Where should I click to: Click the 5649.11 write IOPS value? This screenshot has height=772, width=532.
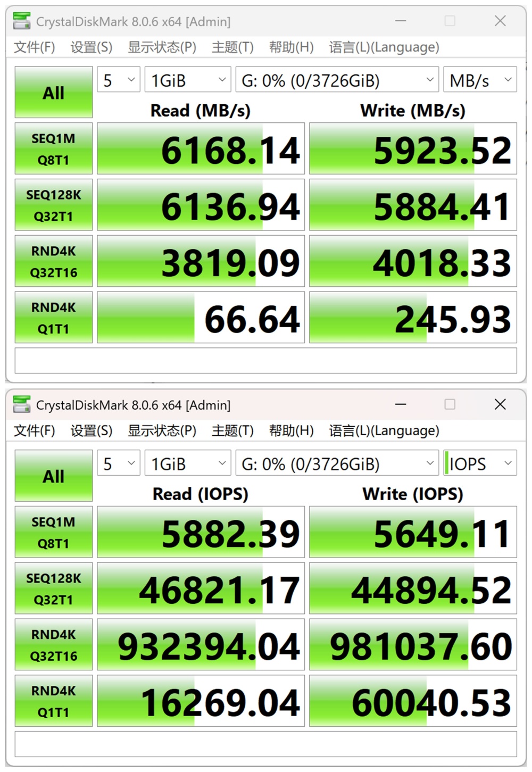413,532
